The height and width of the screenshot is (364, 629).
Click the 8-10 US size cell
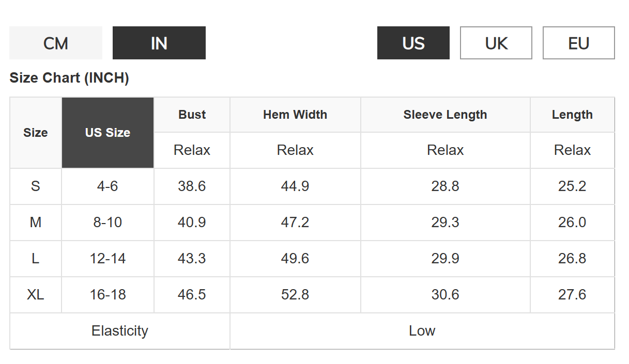pyautogui.click(x=108, y=222)
